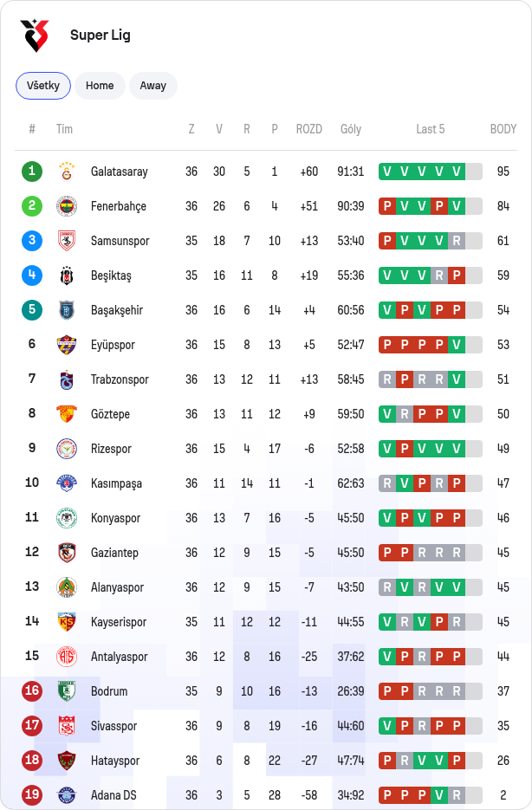Click the Hatayspor club badge
The height and width of the screenshot is (810, 532).
(x=67, y=761)
